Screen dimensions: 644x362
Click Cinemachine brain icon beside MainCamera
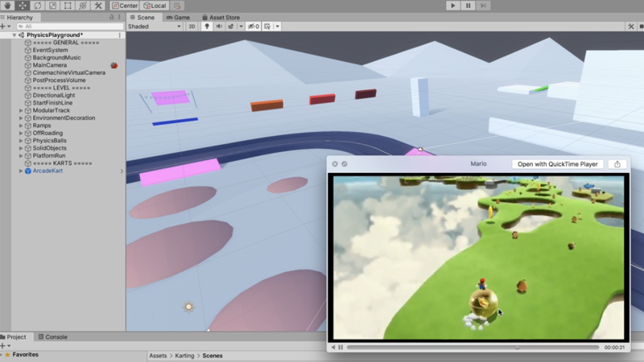coord(114,65)
